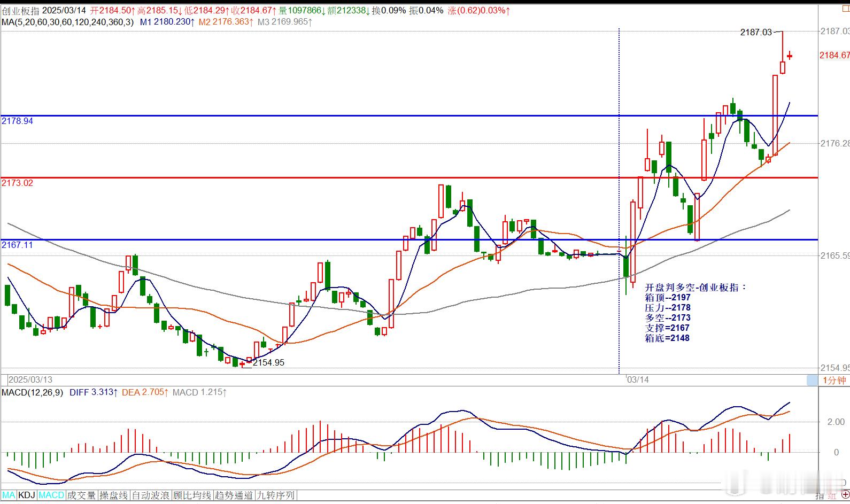Click the MACD(12,26,9) parameter label
Screen dimensions: 850x504
[x=33, y=392]
